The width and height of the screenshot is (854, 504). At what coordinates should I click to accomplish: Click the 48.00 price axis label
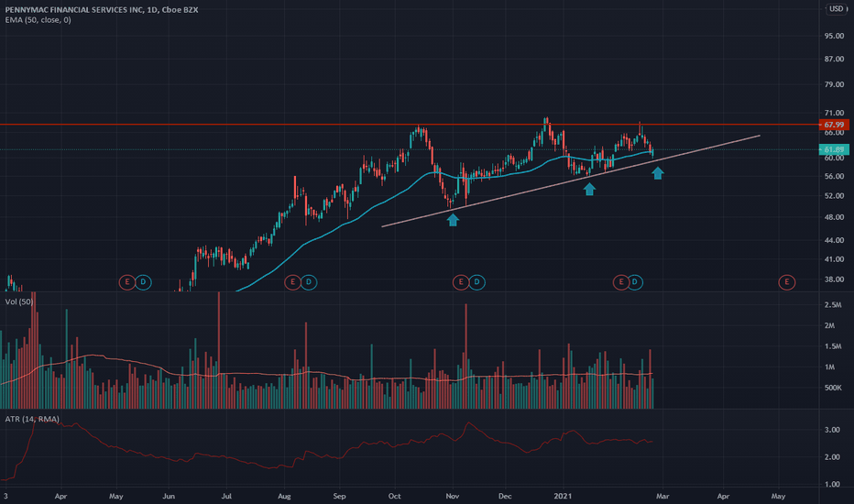834,217
